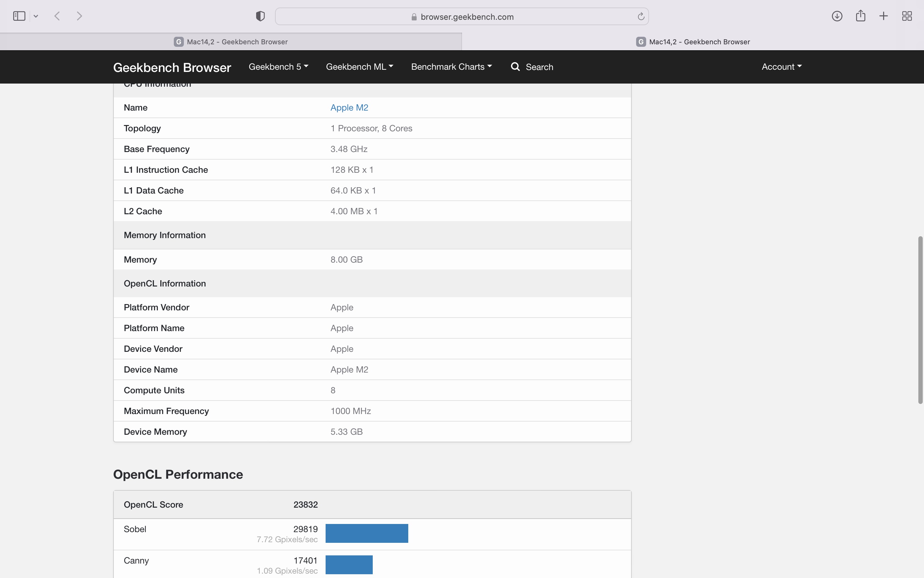Open privacy report shield icon
The width and height of the screenshot is (924, 578).
261,16
